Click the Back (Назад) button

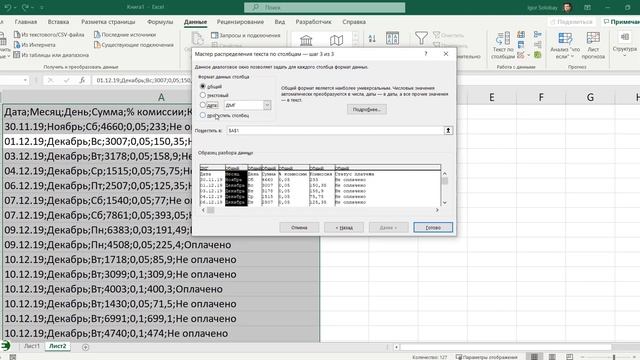click(344, 227)
